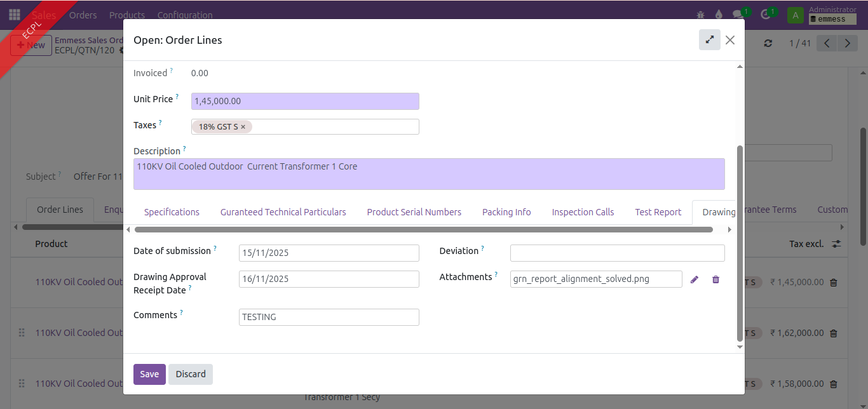Discard the order line changes
Screen dimensions: 868x409
[191, 374]
